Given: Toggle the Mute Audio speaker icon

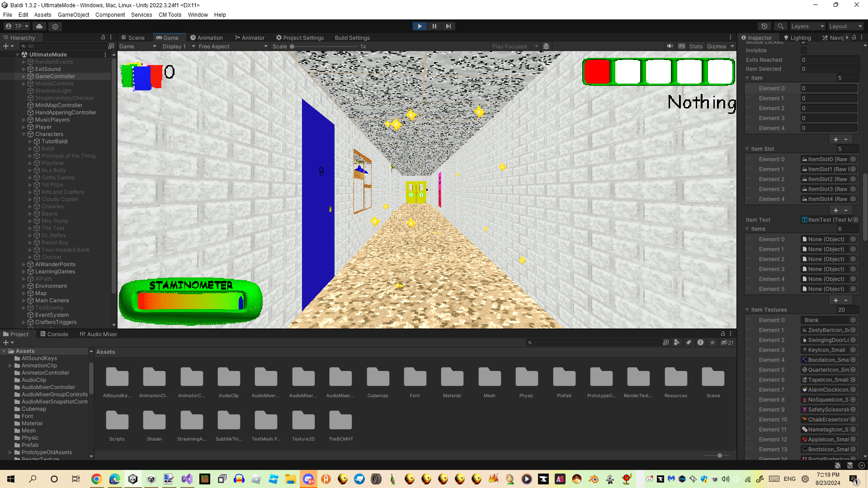Looking at the screenshot, I should 670,46.
